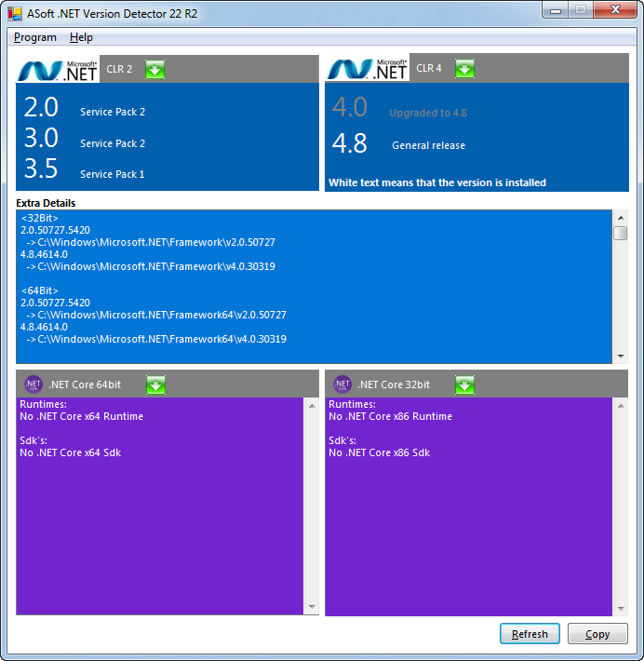Click the CLR 4 green download arrow
Screen dimensions: 644x661
tap(464, 68)
